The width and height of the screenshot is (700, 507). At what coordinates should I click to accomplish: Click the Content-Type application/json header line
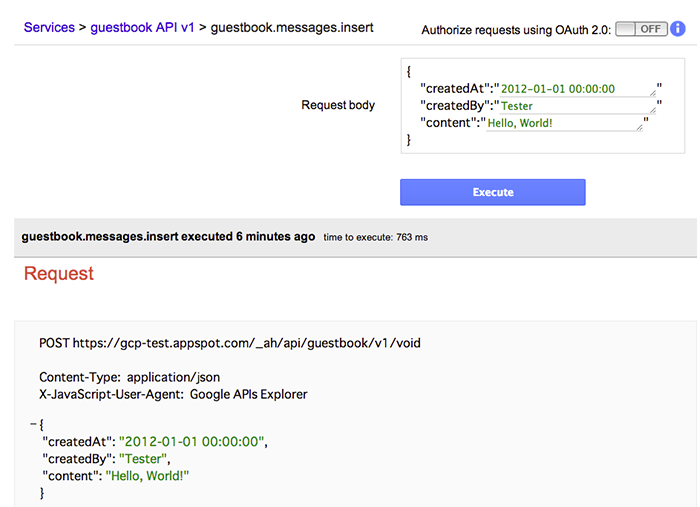[129, 377]
